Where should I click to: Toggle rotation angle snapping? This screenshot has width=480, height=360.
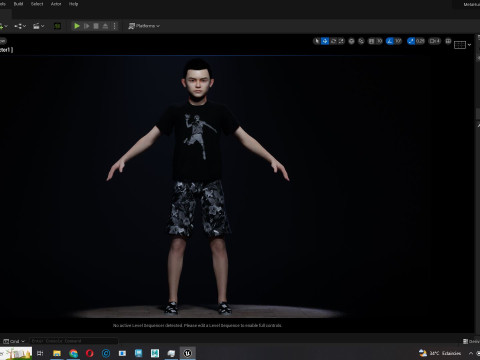tap(390, 41)
